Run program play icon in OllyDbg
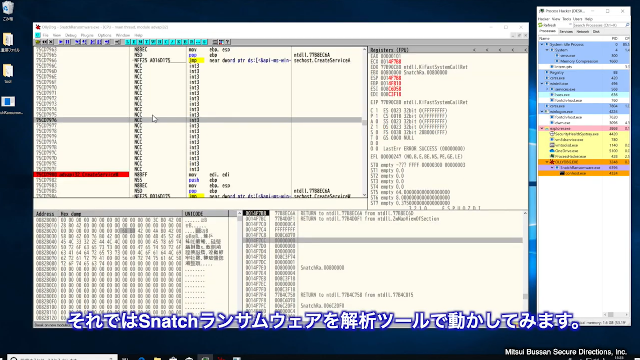640x360 pixels. (61, 42)
